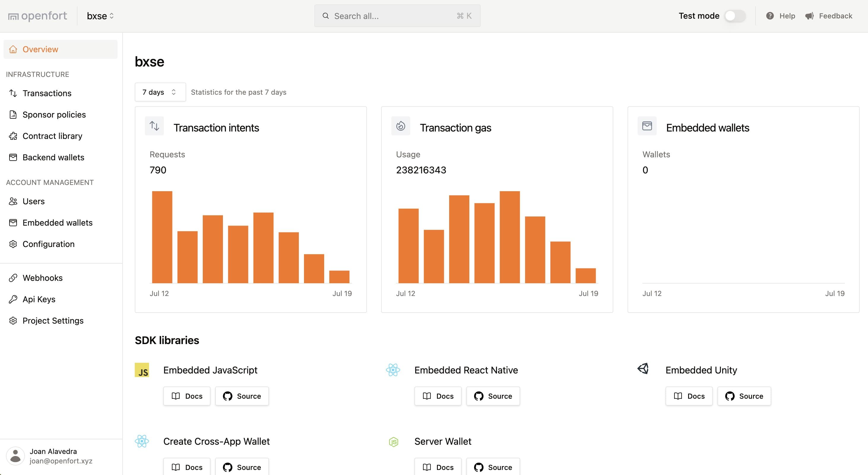Click the Server Wallet Node.js icon

point(394,442)
